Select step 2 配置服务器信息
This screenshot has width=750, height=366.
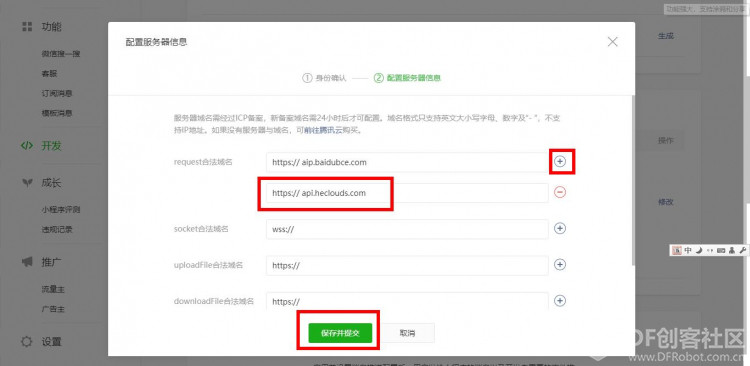pyautogui.click(x=408, y=78)
